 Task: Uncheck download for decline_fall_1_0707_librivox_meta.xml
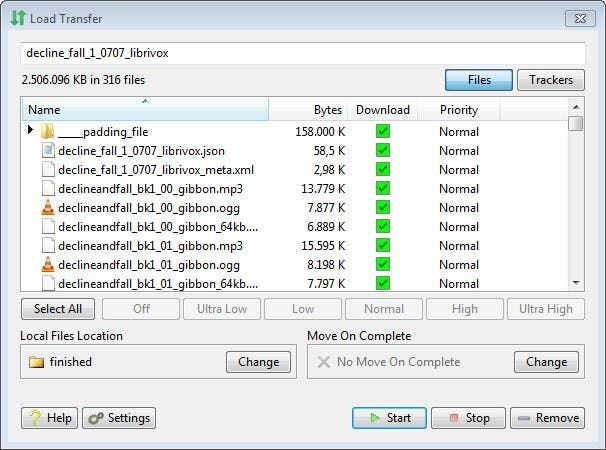pyautogui.click(x=383, y=169)
